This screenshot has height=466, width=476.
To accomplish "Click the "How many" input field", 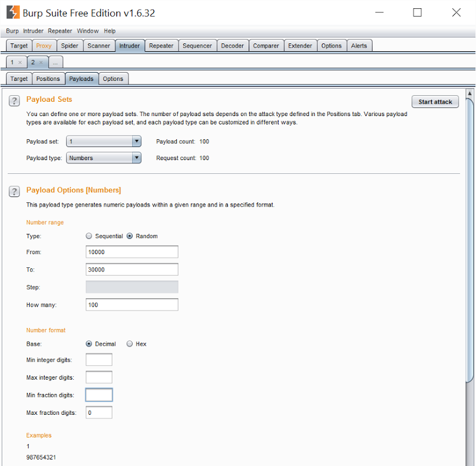I will [x=131, y=304].
